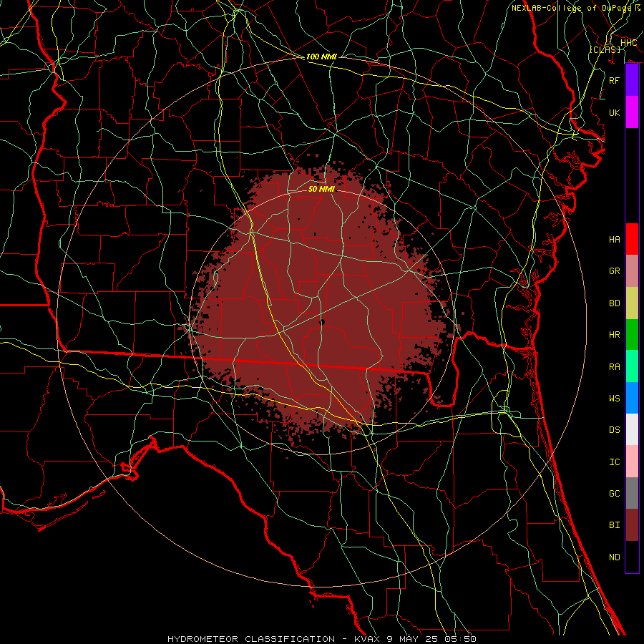
Task: Click the UK magenta legend swatch
Action: [x=632, y=112]
